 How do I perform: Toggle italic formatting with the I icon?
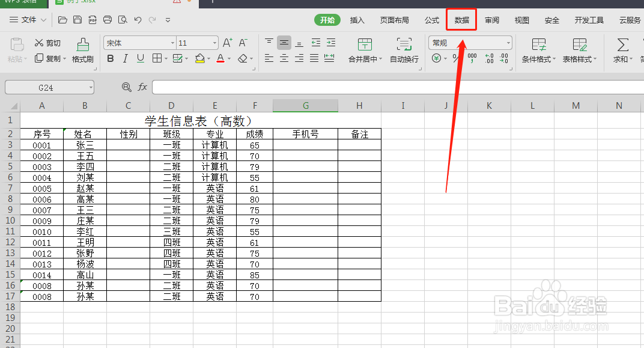tap(126, 58)
